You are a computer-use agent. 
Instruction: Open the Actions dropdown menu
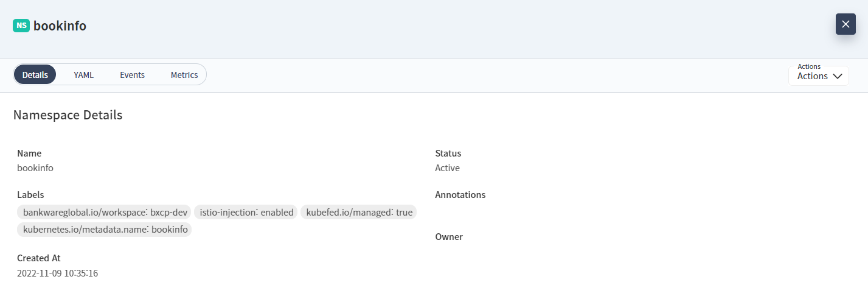click(x=818, y=76)
